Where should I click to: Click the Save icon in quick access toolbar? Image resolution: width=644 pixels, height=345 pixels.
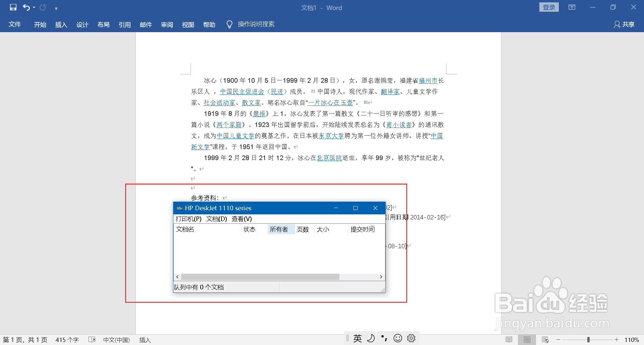coord(13,7)
